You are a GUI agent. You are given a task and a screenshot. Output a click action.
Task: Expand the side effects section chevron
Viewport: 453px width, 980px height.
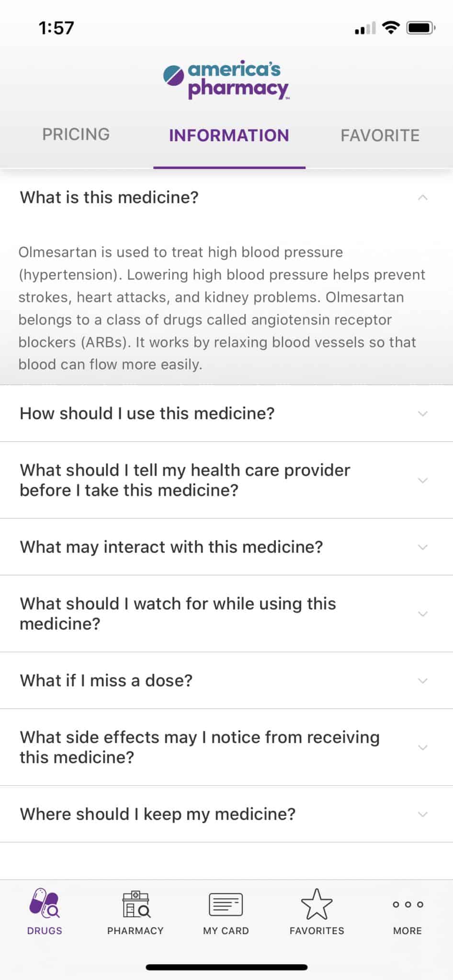click(x=422, y=747)
